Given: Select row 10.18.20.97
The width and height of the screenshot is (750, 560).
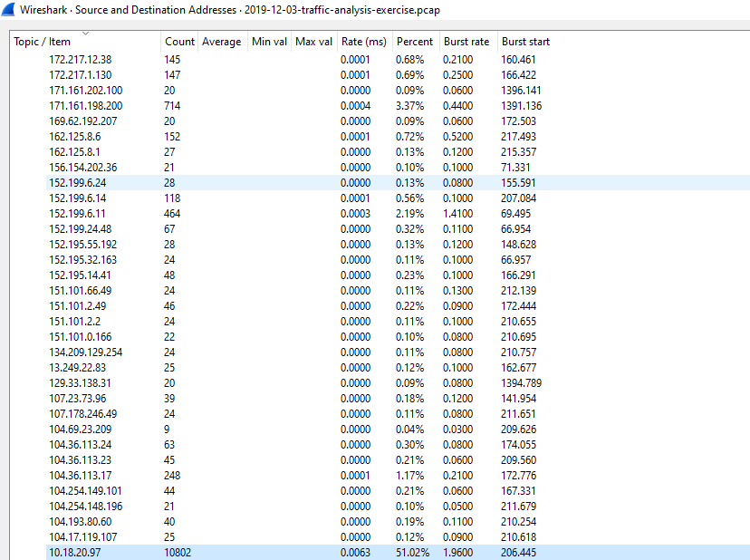Looking at the screenshot, I should [398, 553].
